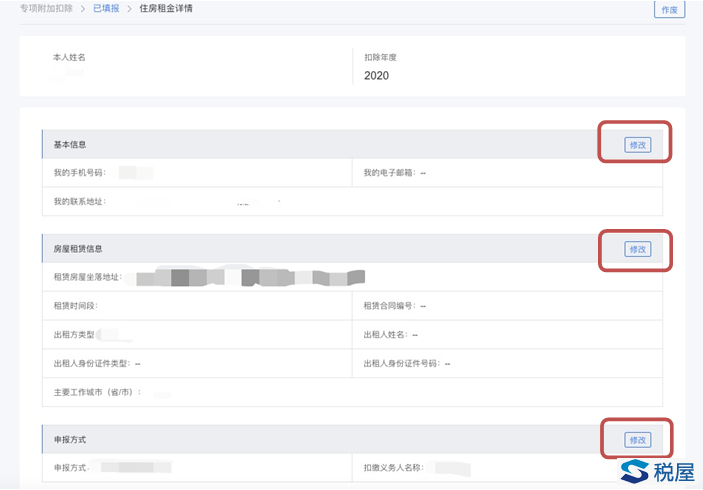Select 住房租金详情 breadcrumb item
This screenshot has height=490, width=703.
click(x=166, y=9)
